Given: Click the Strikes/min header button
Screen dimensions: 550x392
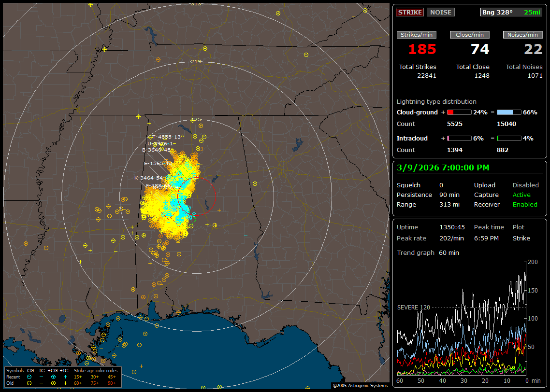Looking at the screenshot, I should click(x=417, y=35).
